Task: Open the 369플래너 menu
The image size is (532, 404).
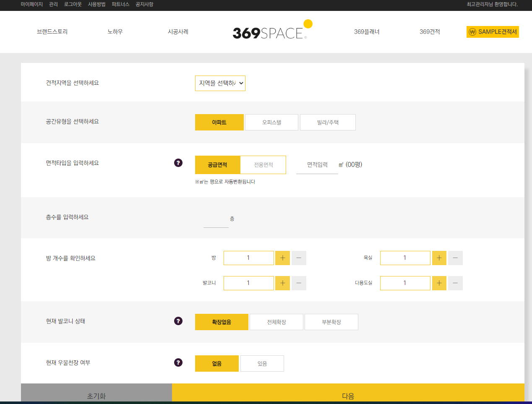Action: 366,32
